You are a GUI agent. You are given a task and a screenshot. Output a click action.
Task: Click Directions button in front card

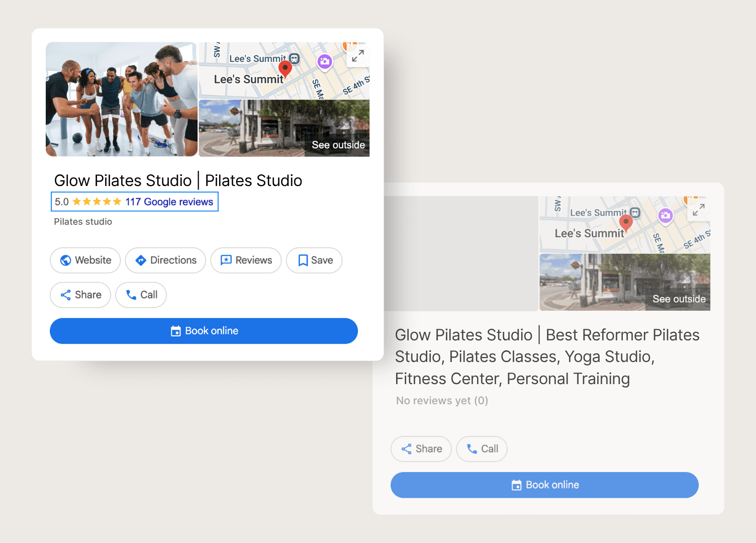tap(165, 260)
